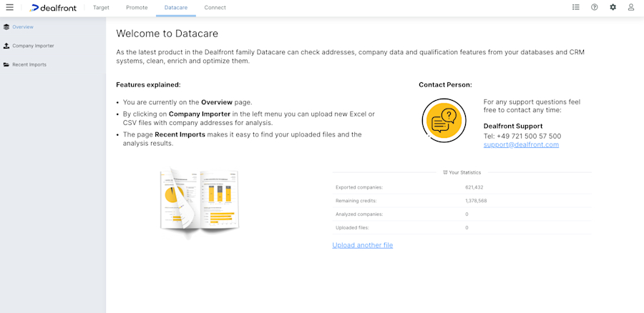The image size is (644, 313).
Task: Click the Company Importer upload icon
Action: [6, 46]
